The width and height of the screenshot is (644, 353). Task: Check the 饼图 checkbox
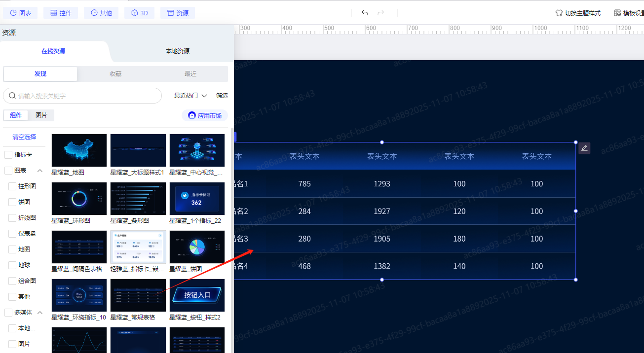tap(12, 202)
